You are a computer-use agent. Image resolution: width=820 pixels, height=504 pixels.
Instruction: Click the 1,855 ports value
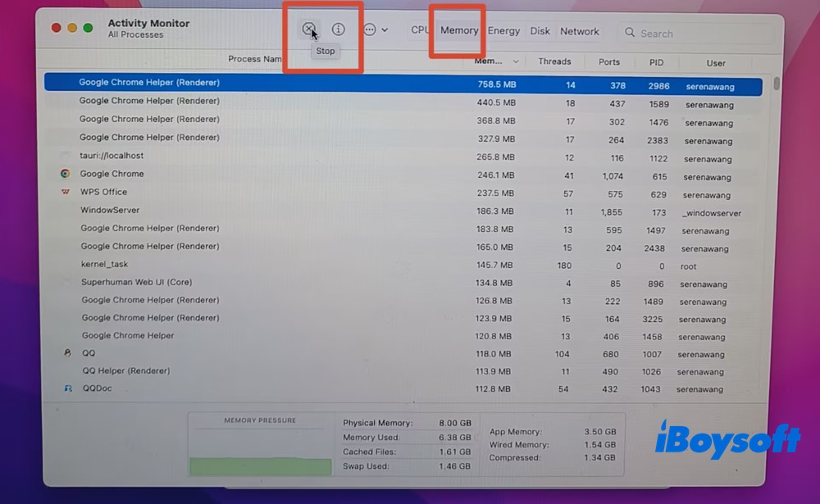[612, 211]
